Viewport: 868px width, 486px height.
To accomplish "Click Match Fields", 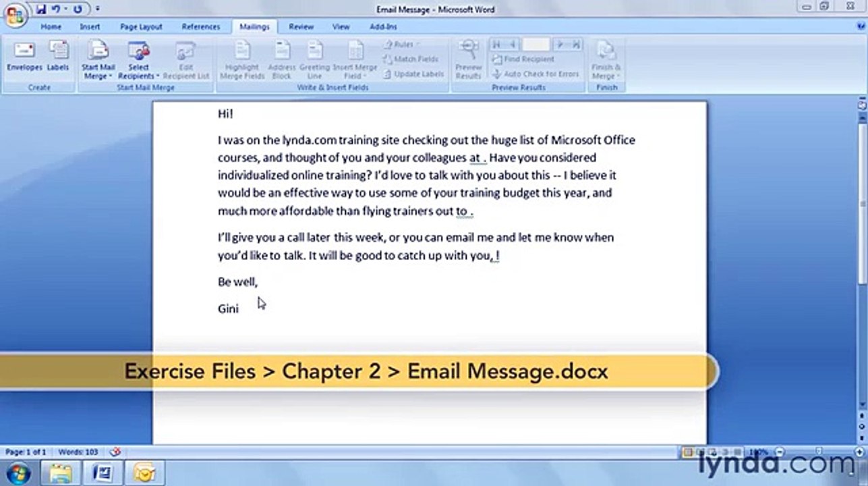I will pos(411,59).
